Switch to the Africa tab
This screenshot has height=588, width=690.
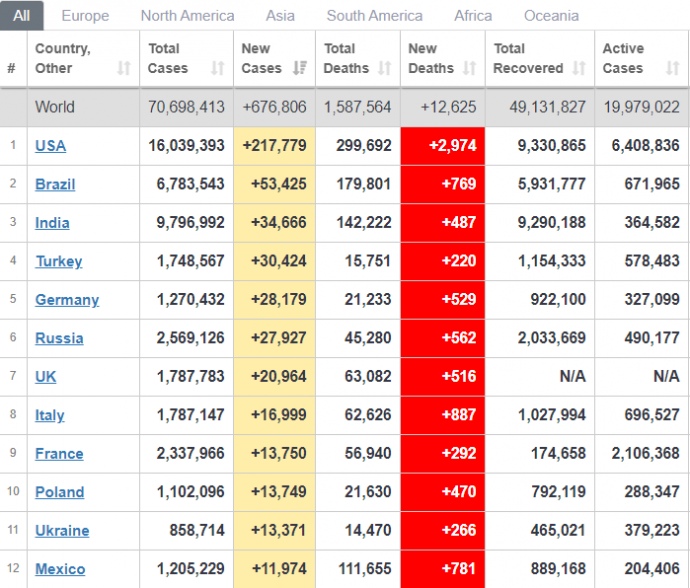point(473,16)
